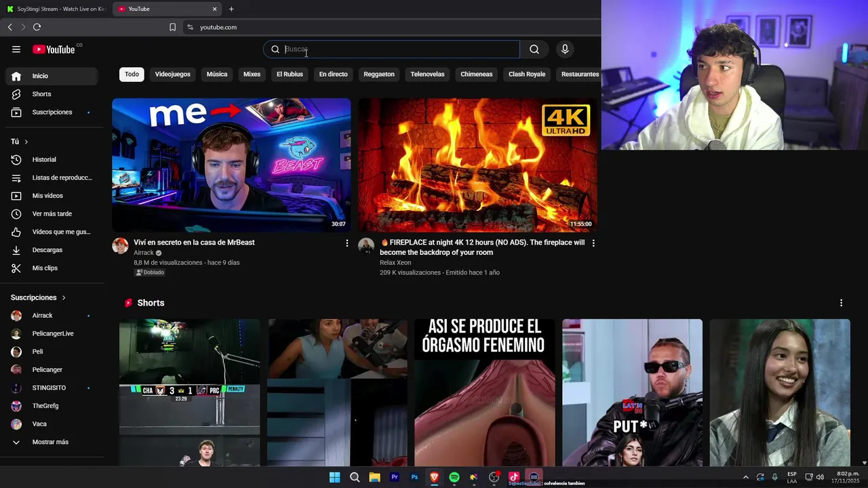Switch to the SoyStingi Stream Kick tab
Image resolution: width=868 pixels, height=488 pixels.
(56, 9)
